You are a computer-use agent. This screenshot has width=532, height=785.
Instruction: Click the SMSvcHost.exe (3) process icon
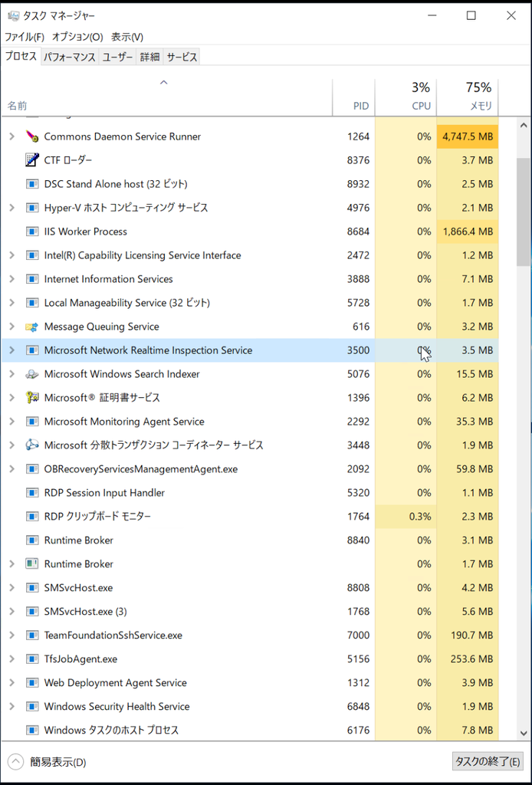(32, 611)
